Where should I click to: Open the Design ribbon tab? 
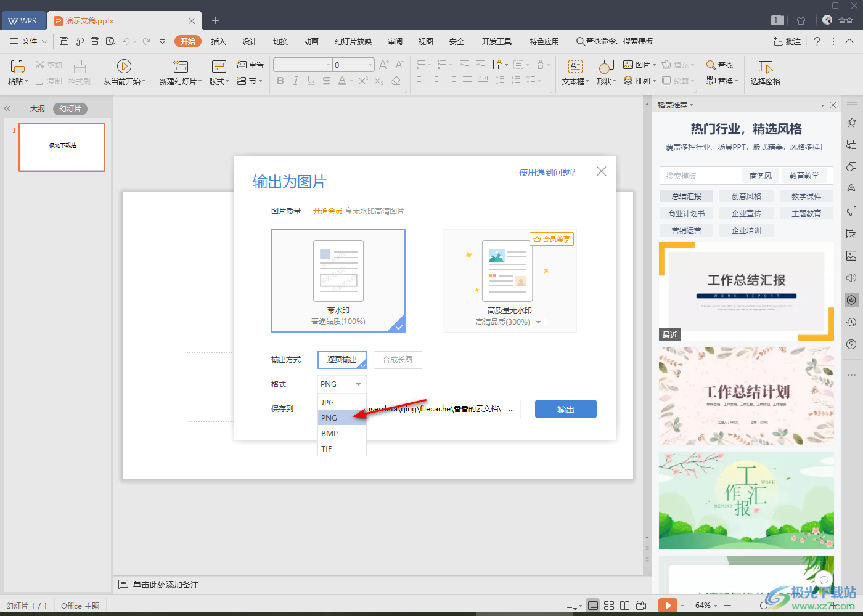(250, 41)
